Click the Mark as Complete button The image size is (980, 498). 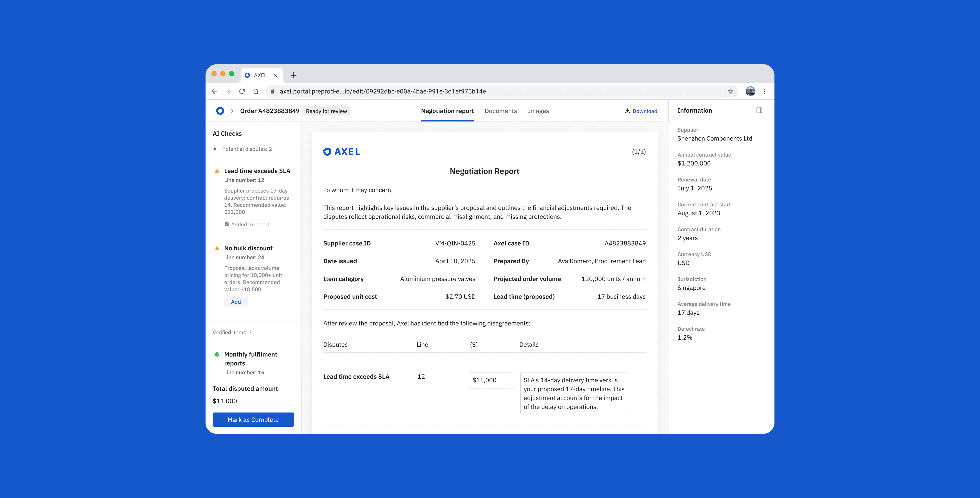tap(253, 420)
